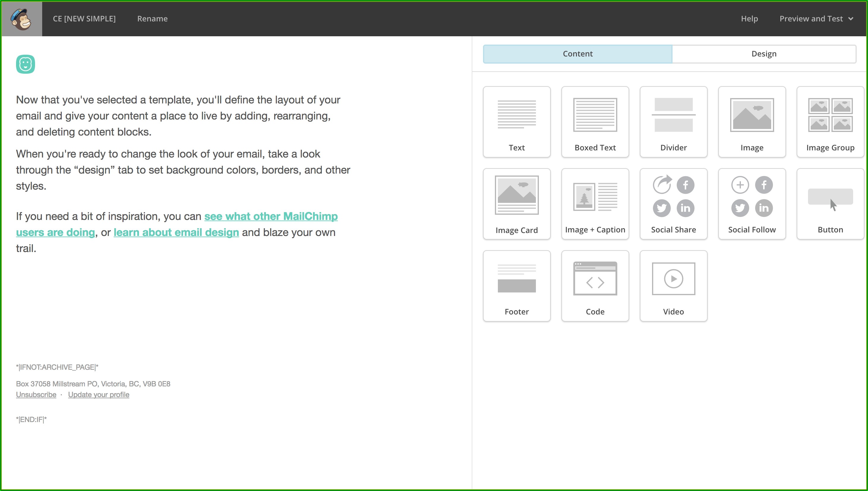Switch to the Design tab
Image resolution: width=868 pixels, height=491 pixels.
click(763, 54)
